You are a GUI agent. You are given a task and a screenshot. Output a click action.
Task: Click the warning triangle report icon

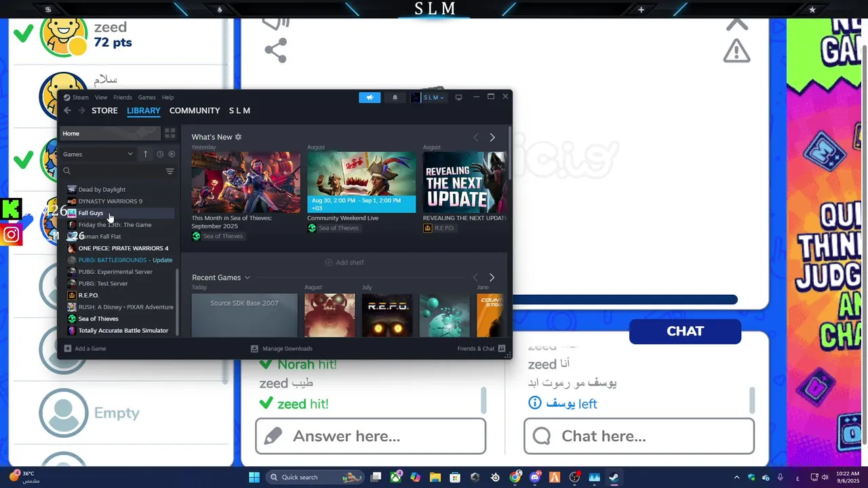tap(736, 51)
